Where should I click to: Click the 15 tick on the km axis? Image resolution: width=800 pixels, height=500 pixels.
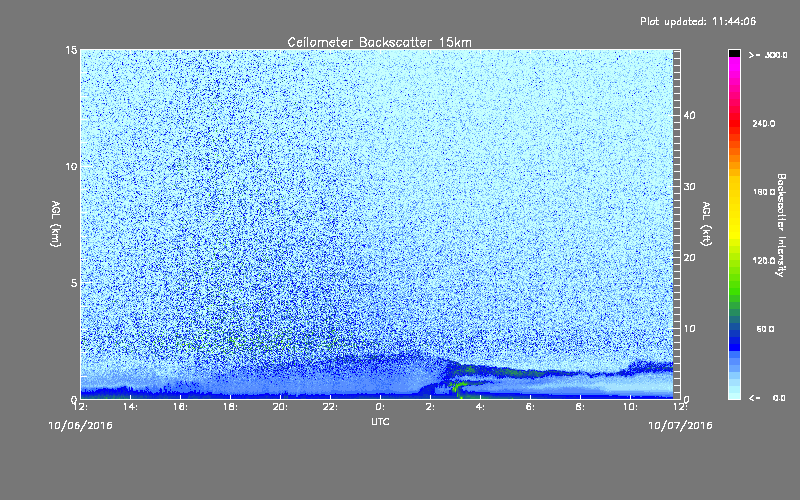pos(71,50)
